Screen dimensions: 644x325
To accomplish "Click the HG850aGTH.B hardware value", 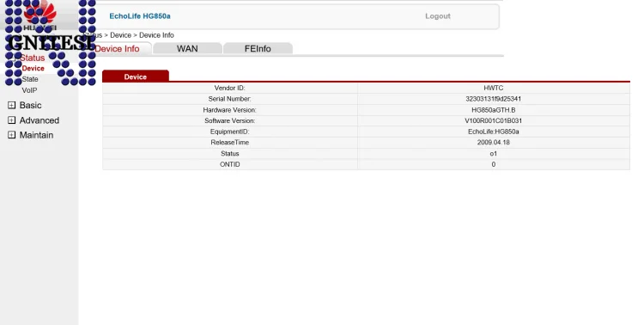I will (493, 110).
